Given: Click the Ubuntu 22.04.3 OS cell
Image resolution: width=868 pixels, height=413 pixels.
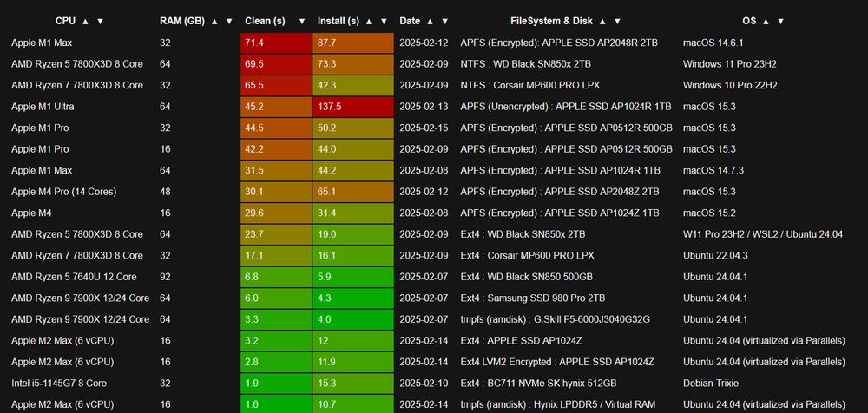Looking at the screenshot, I should tap(715, 255).
